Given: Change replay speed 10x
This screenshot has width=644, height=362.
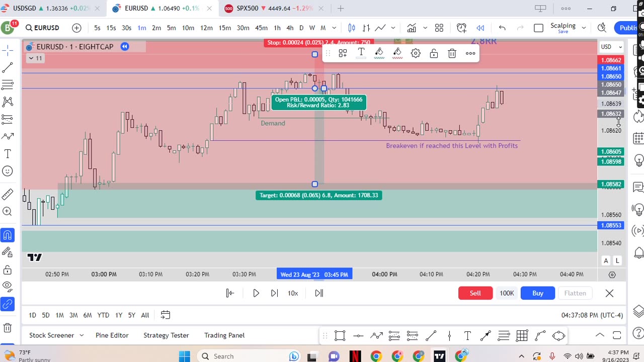Looking at the screenshot, I should point(293,293).
